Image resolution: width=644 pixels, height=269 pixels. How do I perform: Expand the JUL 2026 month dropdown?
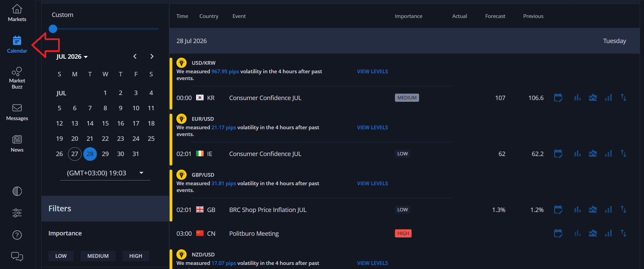[x=72, y=57]
